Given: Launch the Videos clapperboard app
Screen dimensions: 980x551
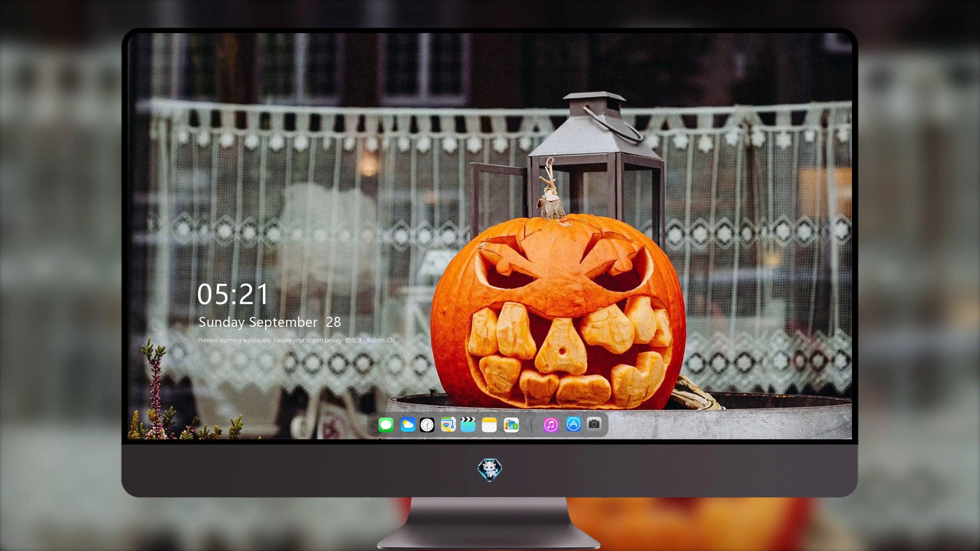Looking at the screenshot, I should [x=468, y=425].
